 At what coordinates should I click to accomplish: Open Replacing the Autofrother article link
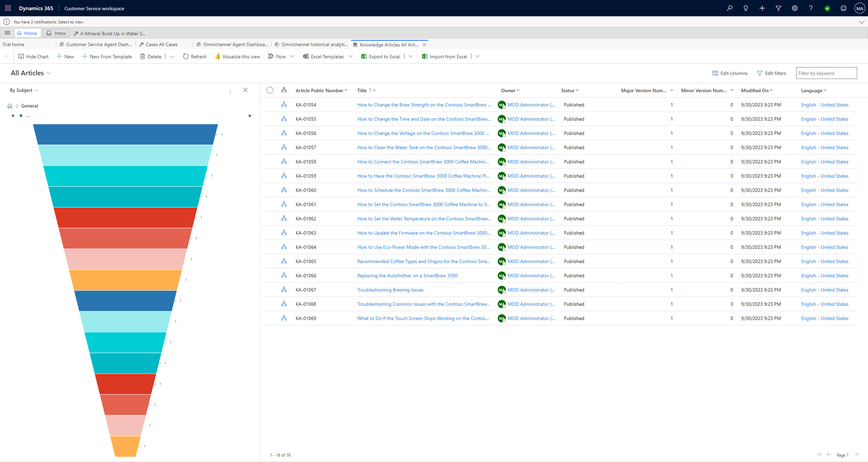[x=407, y=276]
